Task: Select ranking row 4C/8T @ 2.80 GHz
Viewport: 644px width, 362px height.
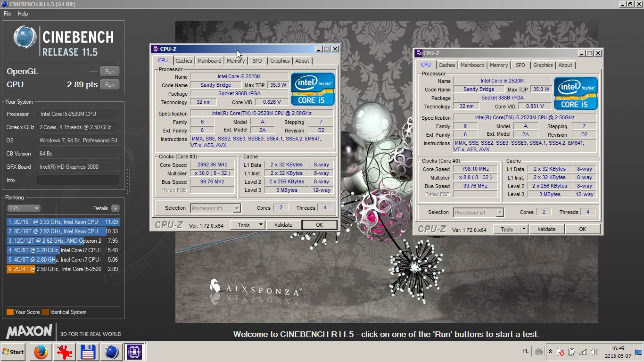Action: pos(63,259)
